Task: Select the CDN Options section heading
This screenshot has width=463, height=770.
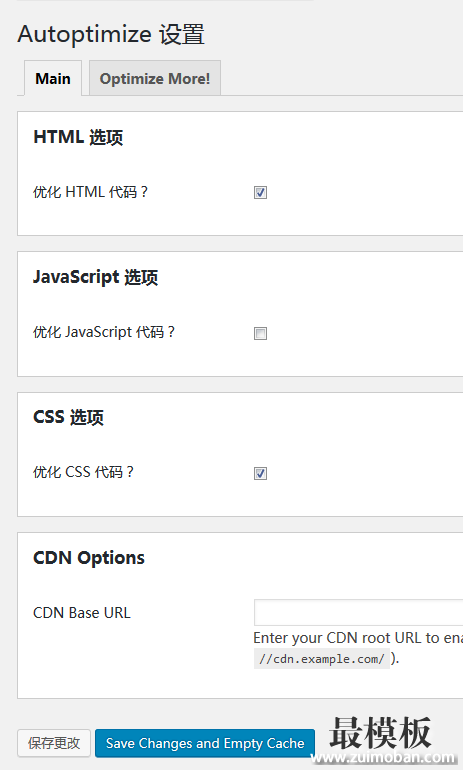Action: [89, 558]
